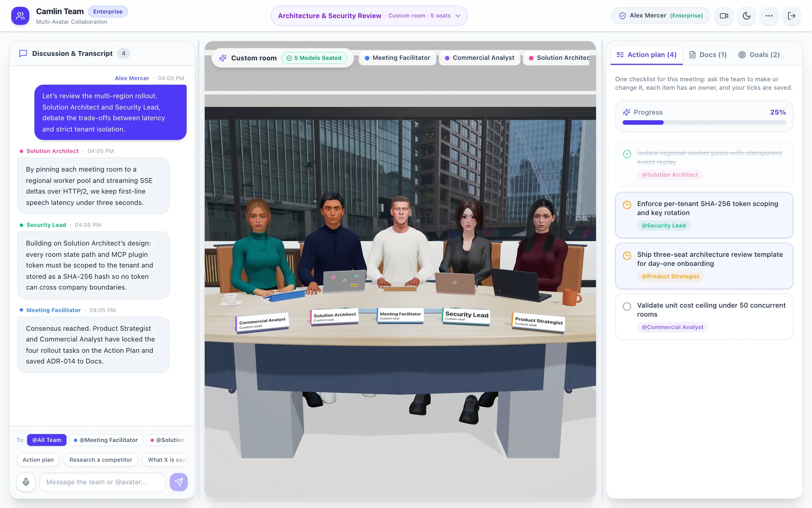Click the @Security Lead owner tag
This screenshot has width=812, height=508.
663,226
